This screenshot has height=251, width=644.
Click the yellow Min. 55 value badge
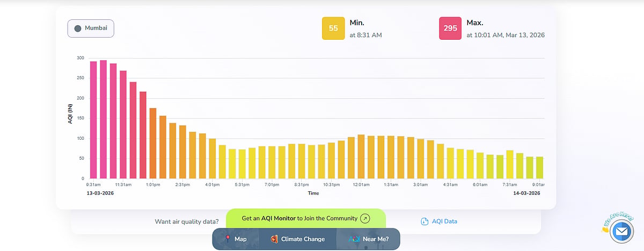click(333, 28)
